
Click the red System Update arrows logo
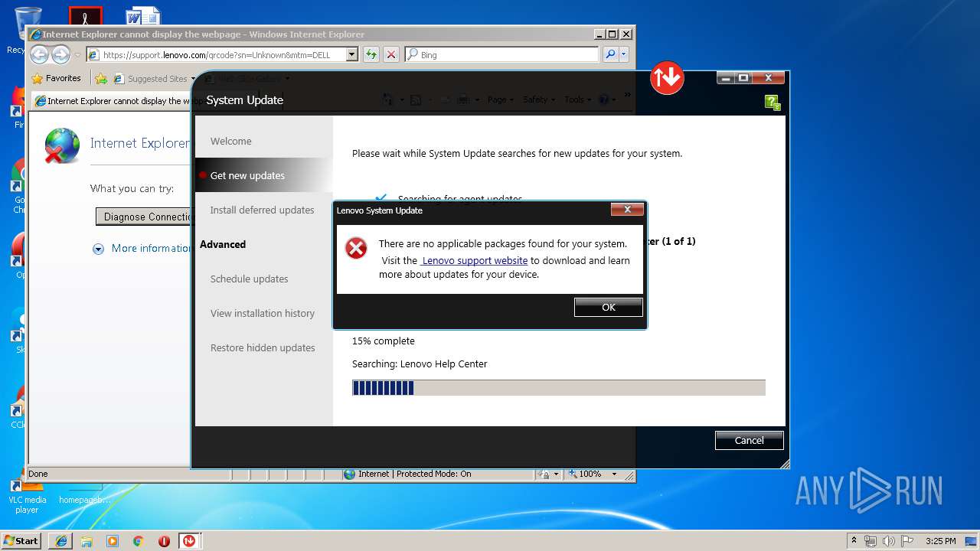[667, 77]
